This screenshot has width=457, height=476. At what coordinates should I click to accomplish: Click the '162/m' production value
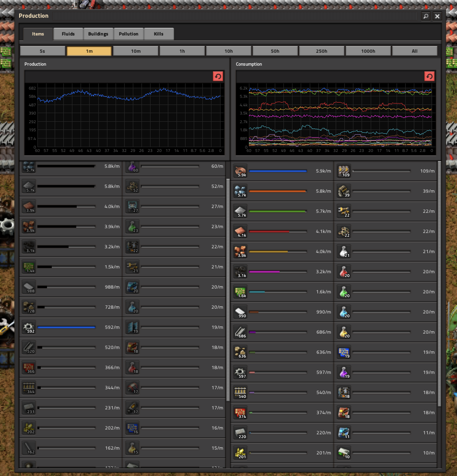[112, 448]
